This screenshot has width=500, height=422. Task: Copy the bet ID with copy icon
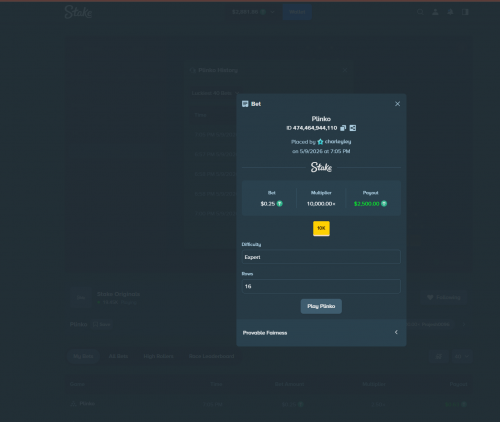(343, 128)
